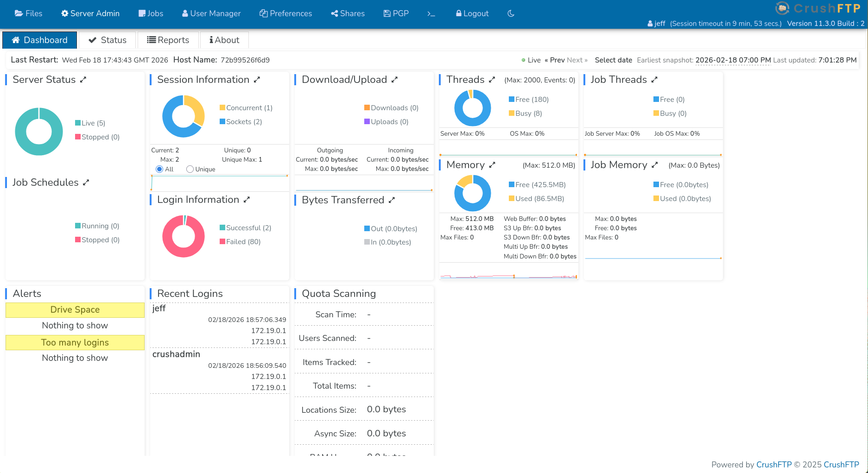The image size is (868, 473).
Task: Expand the Login Information panel
Action: (247, 200)
